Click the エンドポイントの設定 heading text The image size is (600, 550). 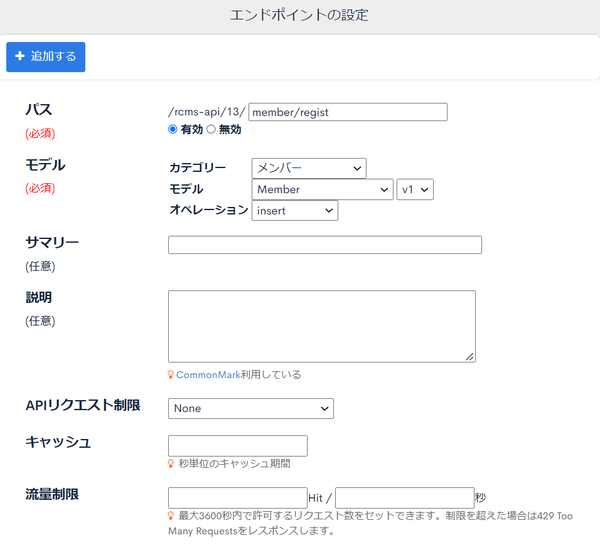coord(299,15)
